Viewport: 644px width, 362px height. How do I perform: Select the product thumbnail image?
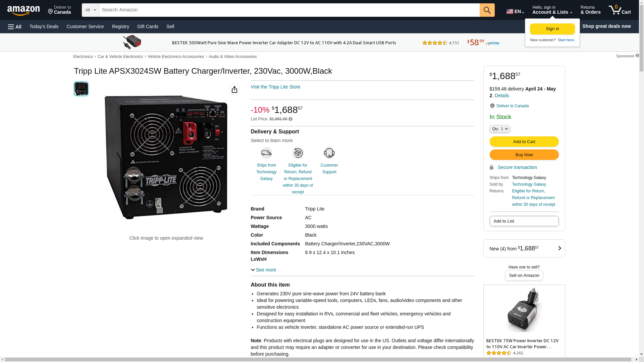pyautogui.click(x=81, y=89)
